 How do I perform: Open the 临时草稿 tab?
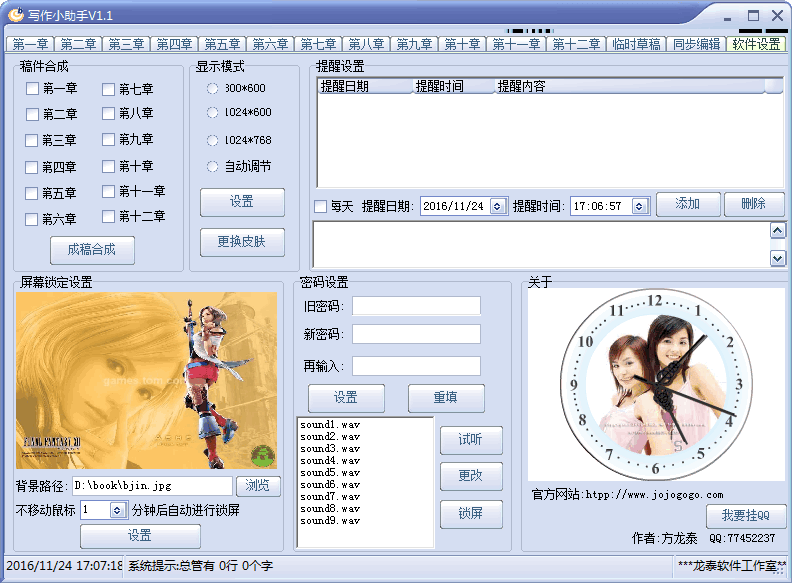point(636,44)
